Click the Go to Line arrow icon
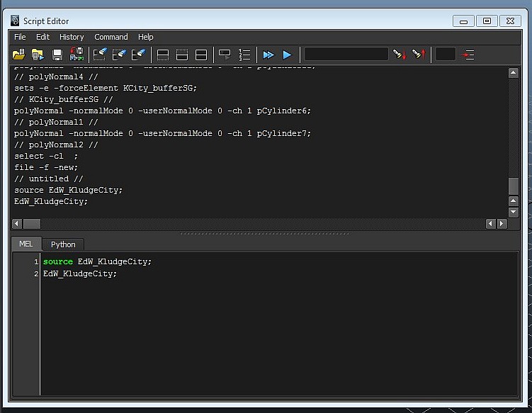The height and width of the screenshot is (413, 532). tap(468, 55)
